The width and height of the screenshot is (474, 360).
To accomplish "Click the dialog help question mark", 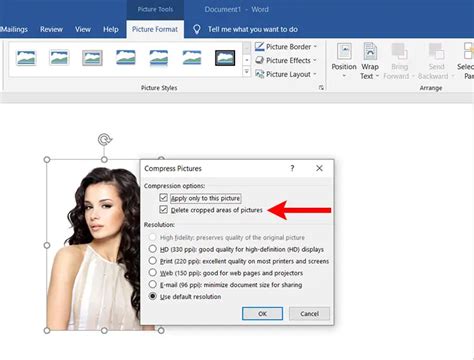I will click(292, 168).
